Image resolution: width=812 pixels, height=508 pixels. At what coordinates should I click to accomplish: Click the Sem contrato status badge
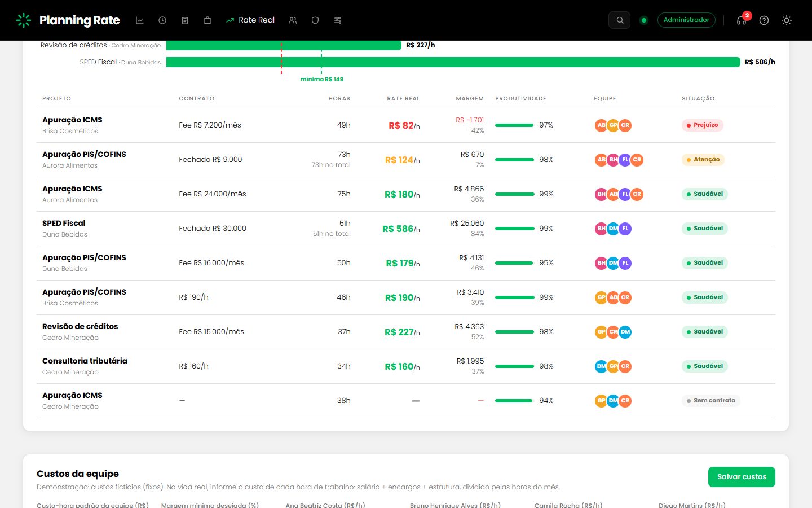coord(711,401)
